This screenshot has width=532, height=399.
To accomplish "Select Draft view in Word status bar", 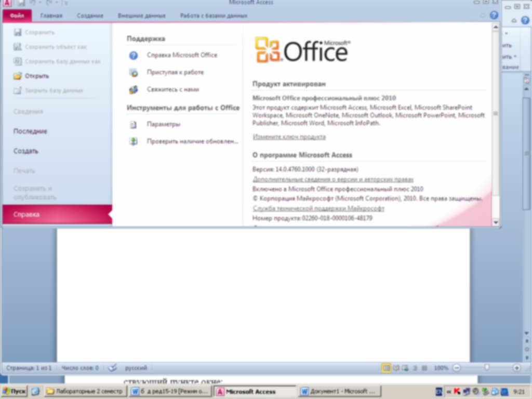I will (424, 368).
